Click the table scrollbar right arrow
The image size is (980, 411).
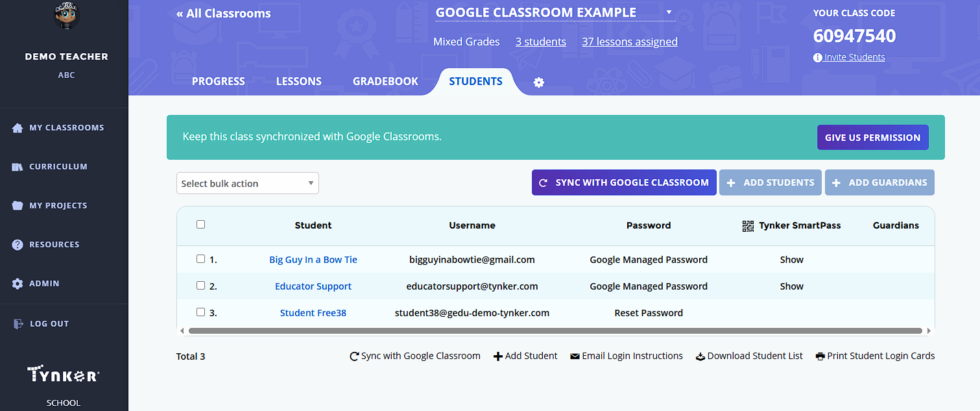pos(929,330)
